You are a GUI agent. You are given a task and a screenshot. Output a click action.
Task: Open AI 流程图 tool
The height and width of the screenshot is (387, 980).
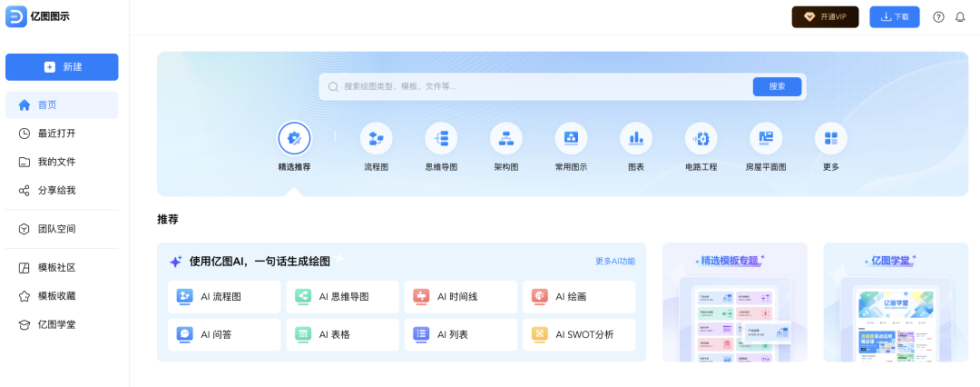(x=224, y=297)
